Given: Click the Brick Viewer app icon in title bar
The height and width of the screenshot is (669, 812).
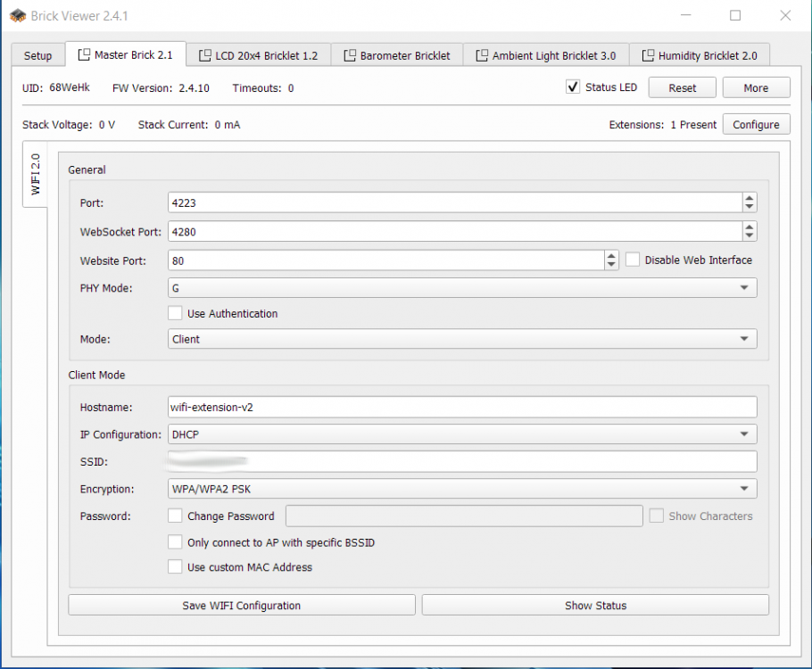Looking at the screenshot, I should coord(17,15).
